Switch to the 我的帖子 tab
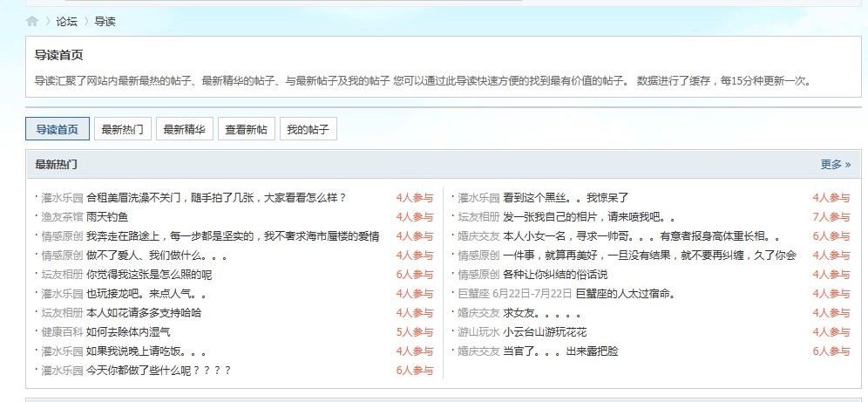Viewport: 868px width, 402px height. pos(309,129)
